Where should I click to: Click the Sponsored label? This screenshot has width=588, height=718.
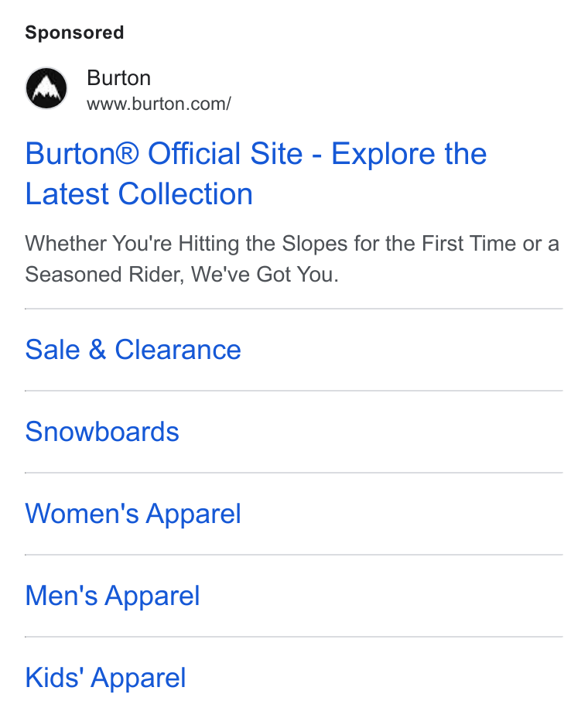pyautogui.click(x=74, y=32)
